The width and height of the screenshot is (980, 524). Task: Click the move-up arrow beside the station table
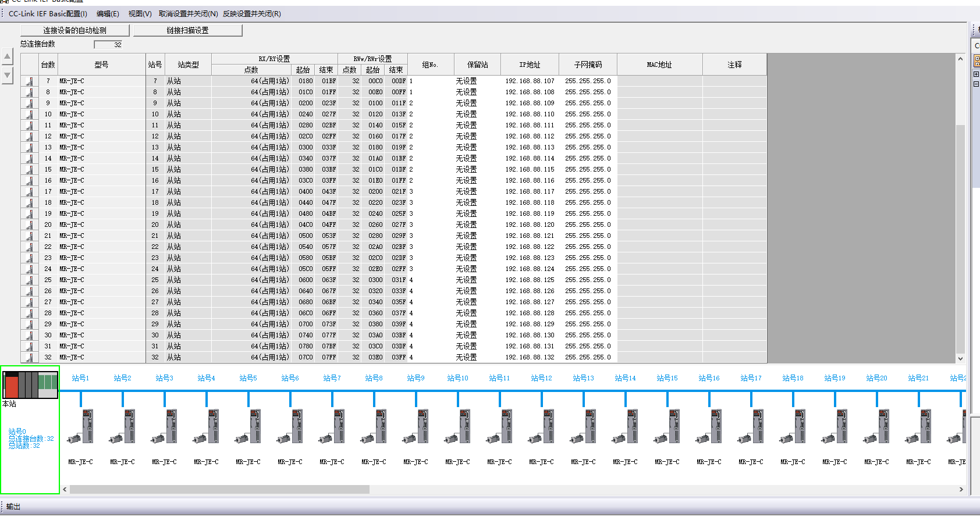[x=8, y=56]
